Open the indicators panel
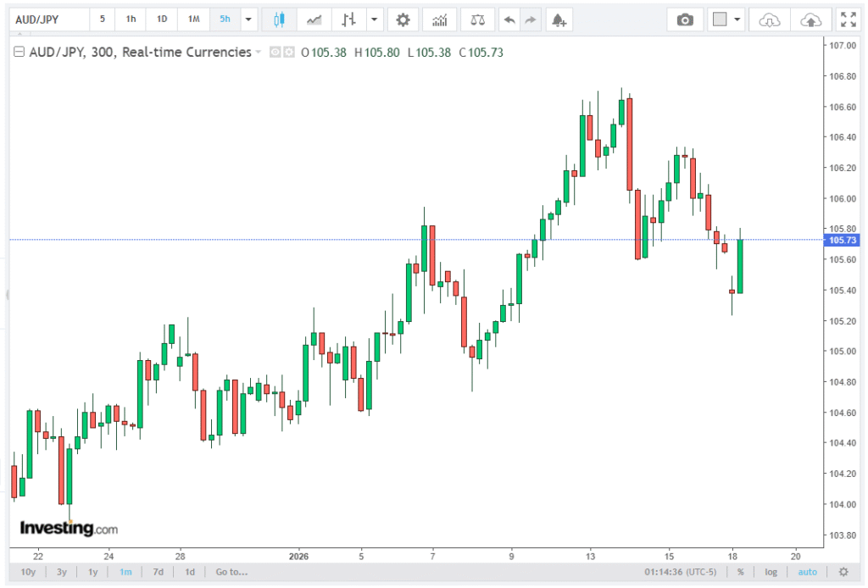The height and width of the screenshot is (588, 868). pyautogui.click(x=439, y=19)
